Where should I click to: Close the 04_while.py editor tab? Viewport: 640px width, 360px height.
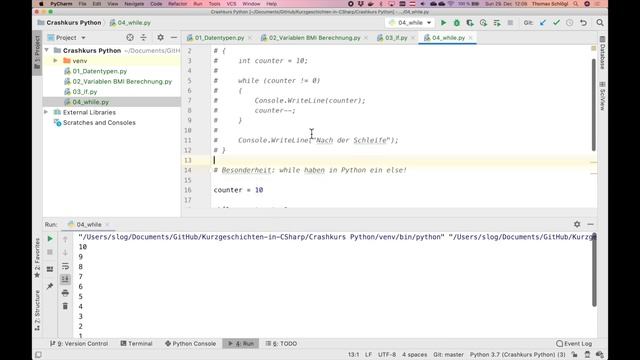tap(470, 38)
